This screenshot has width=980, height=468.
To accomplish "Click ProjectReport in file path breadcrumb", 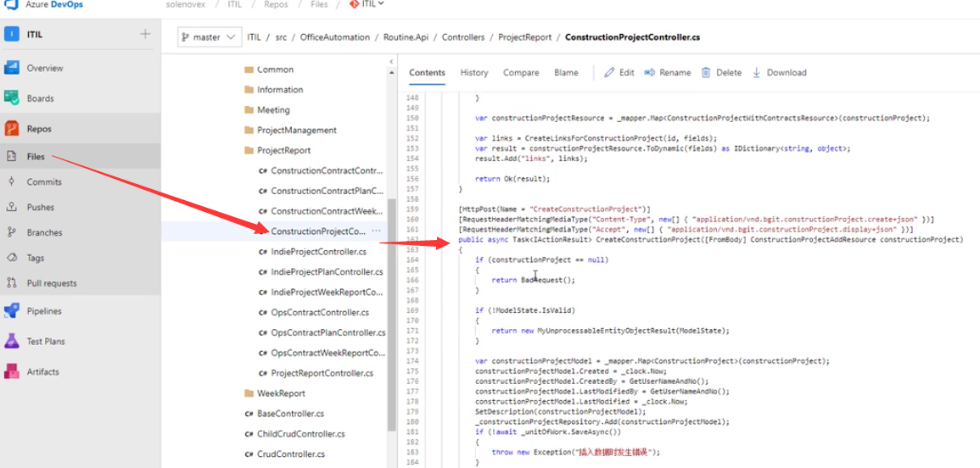I will click(525, 36).
